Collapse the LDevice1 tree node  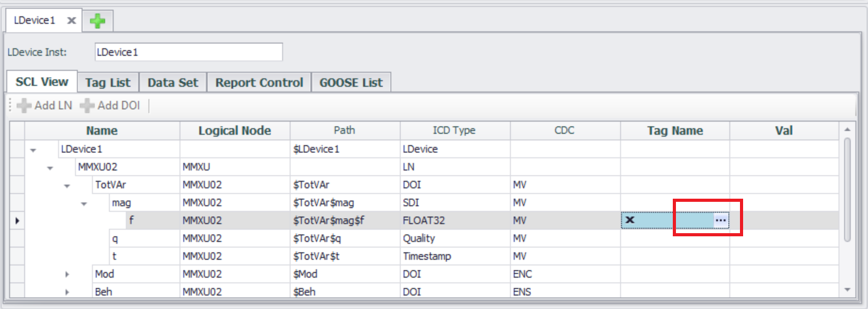coord(33,150)
